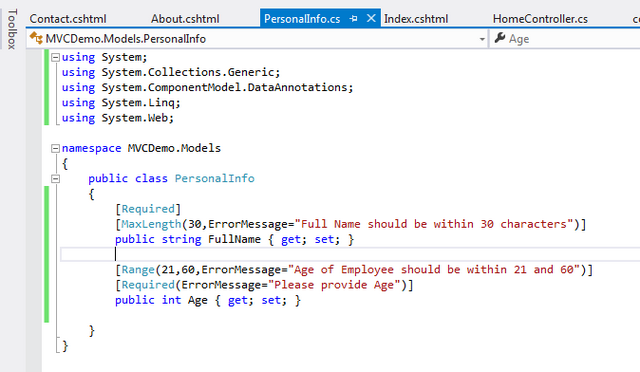Pin the PersonalInfo.cs tab
This screenshot has height=372, width=640.
(353, 19)
